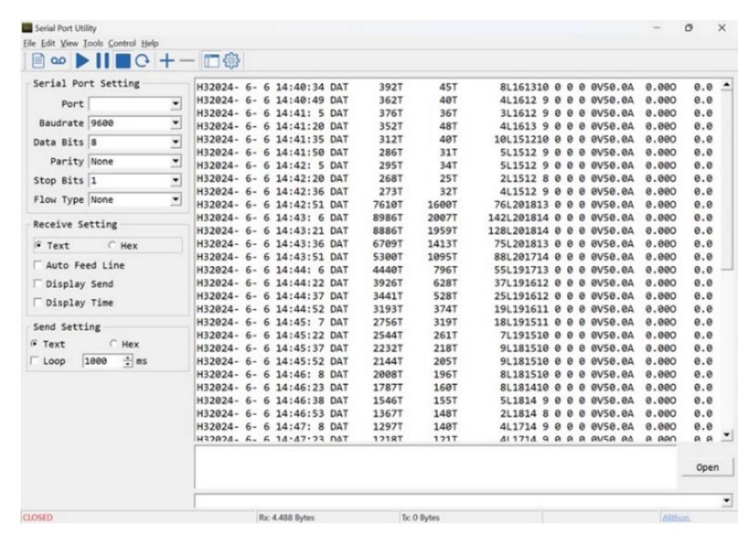Click the plus toolbar icon
This screenshot has height=545, width=756.
[x=167, y=61]
